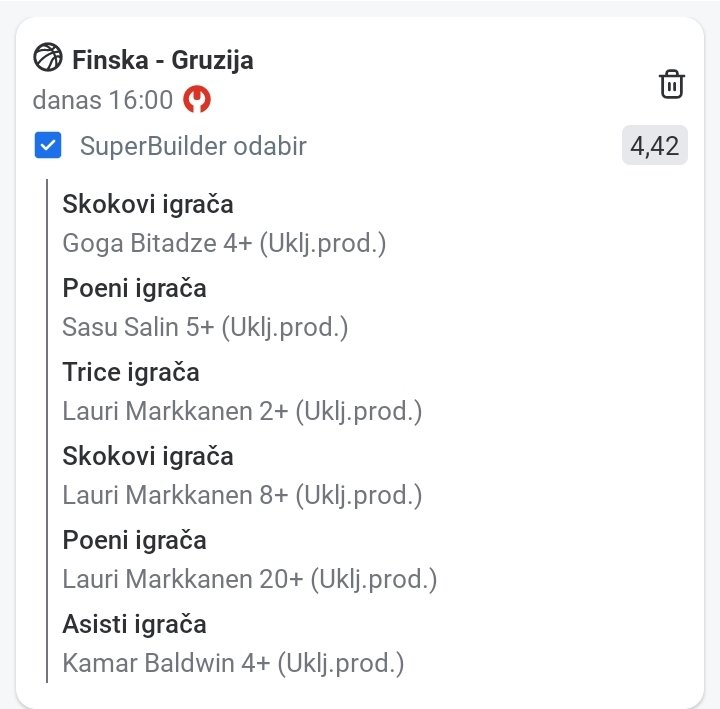
Task: Click the Asisti igrača market heading
Action: click(134, 625)
